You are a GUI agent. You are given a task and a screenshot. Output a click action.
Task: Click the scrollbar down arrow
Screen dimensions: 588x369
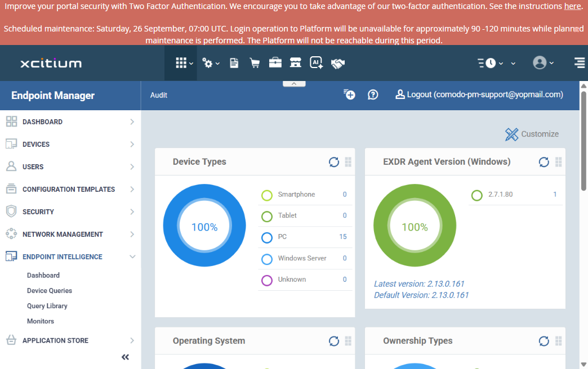tap(583, 364)
